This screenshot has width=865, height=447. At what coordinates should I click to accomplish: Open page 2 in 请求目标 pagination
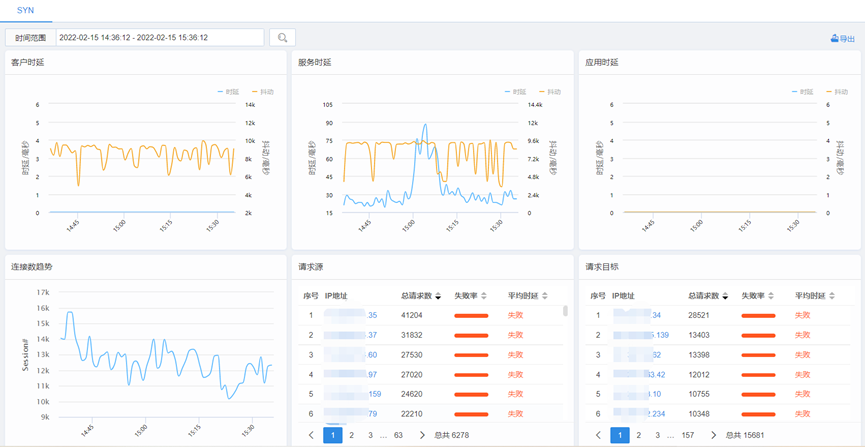point(639,435)
